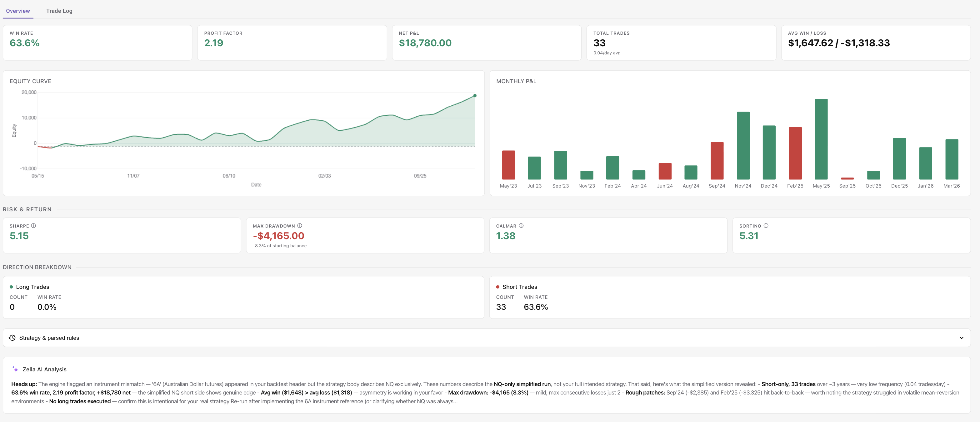Click the Sortino info icon

tap(766, 226)
